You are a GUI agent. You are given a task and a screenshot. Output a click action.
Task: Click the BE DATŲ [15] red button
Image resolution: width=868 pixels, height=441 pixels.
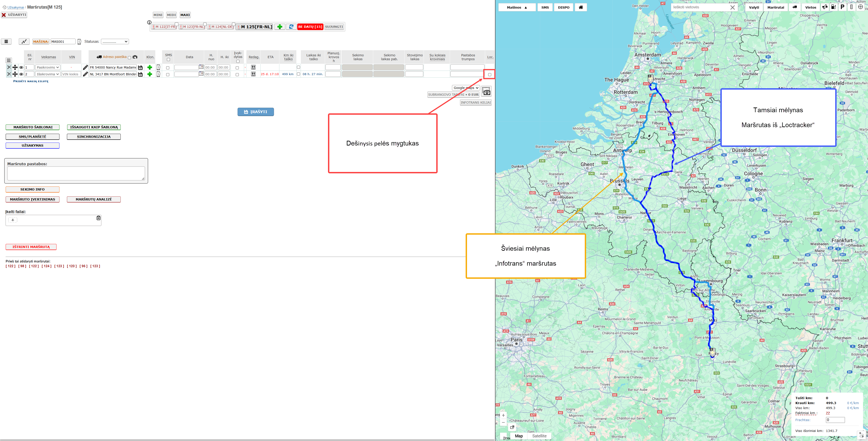click(x=310, y=27)
